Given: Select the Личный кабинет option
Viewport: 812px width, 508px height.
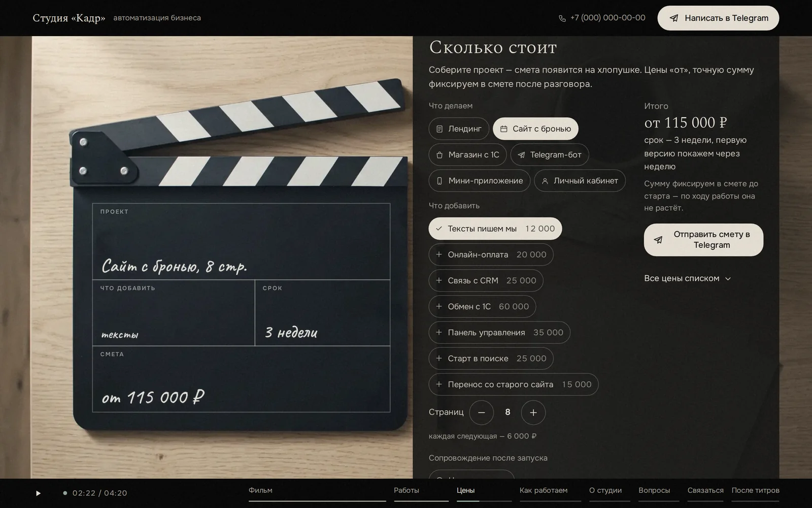Looking at the screenshot, I should 580,181.
